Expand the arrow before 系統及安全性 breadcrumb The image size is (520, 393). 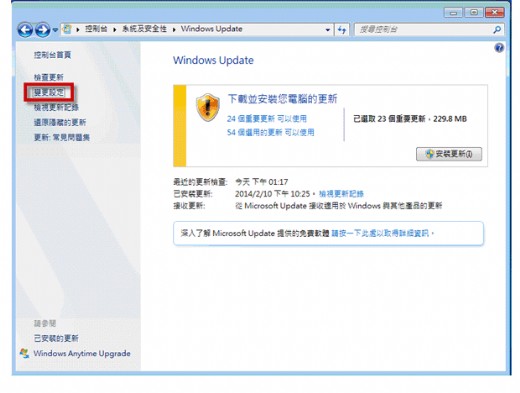coord(115,29)
